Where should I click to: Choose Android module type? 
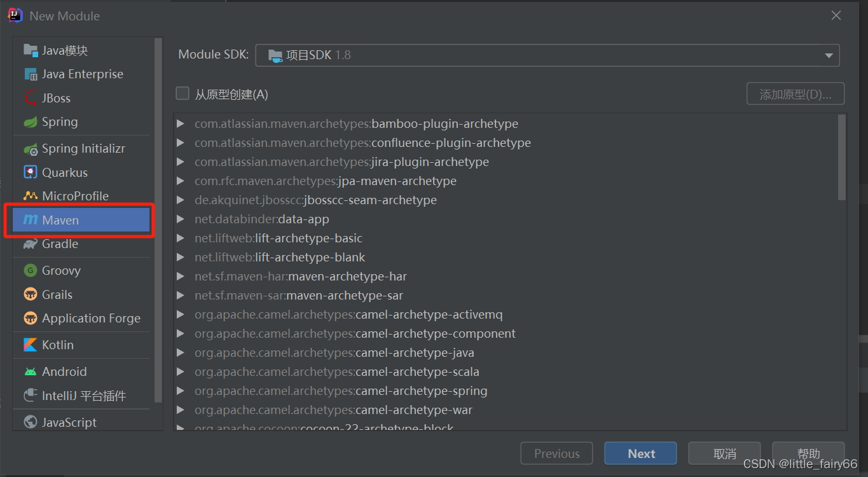(81, 371)
